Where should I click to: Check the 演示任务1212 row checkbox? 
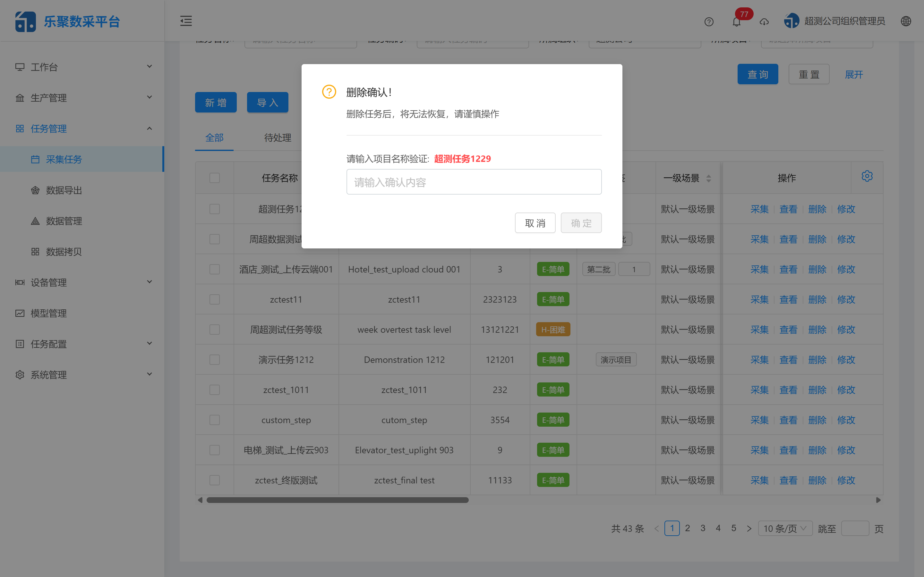tap(214, 359)
